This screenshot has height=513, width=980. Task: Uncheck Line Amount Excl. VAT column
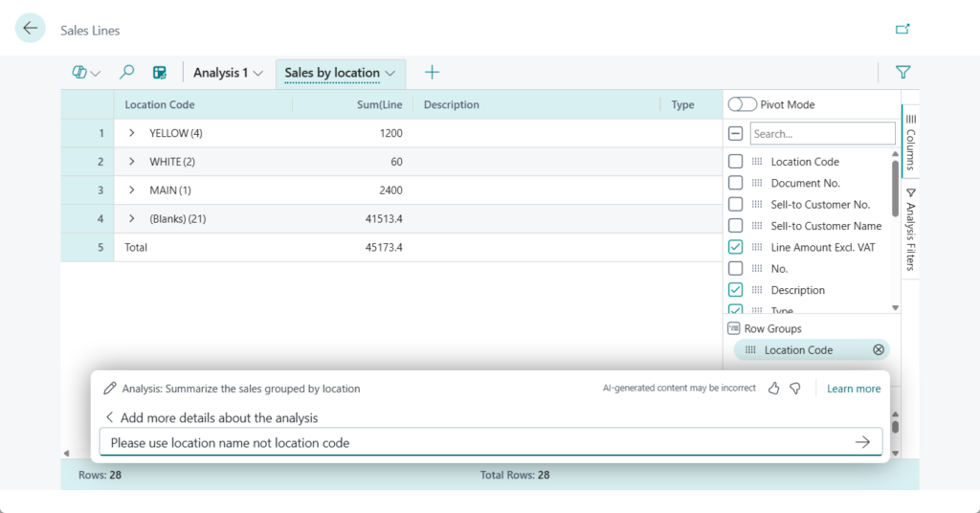[735, 247]
